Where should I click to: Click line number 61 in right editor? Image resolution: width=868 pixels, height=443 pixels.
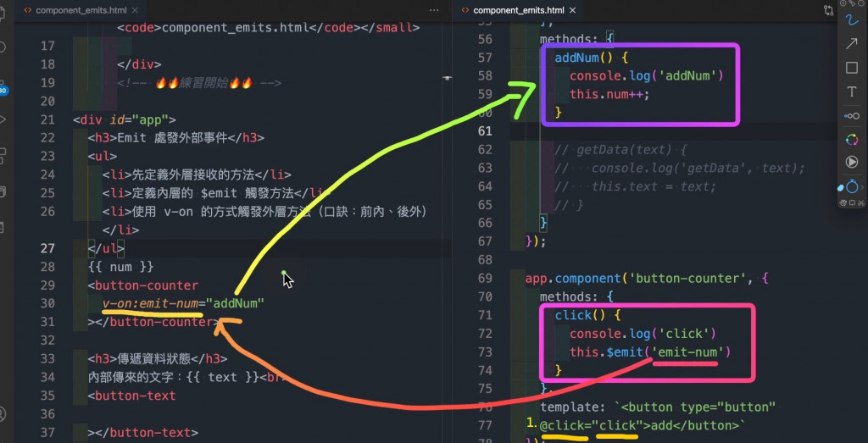(x=485, y=130)
